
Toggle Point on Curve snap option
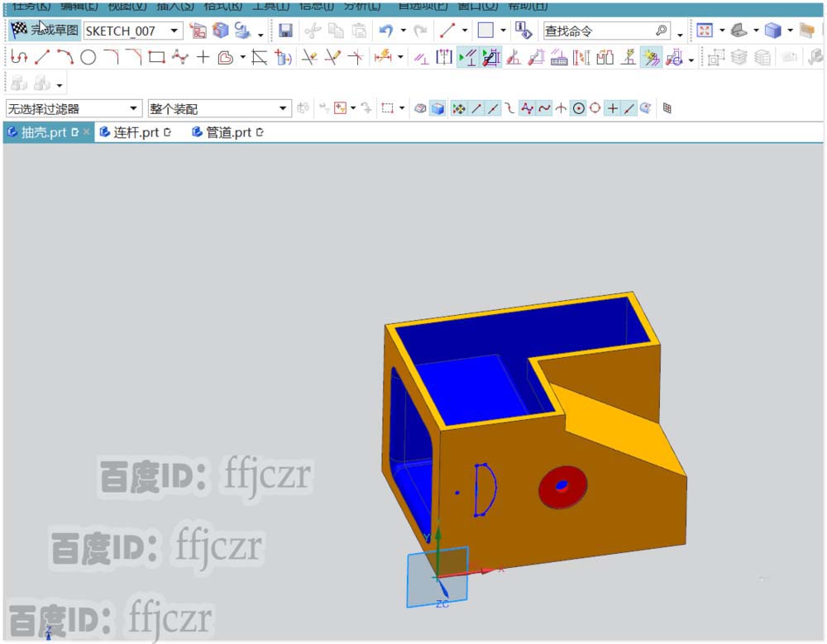pos(629,108)
